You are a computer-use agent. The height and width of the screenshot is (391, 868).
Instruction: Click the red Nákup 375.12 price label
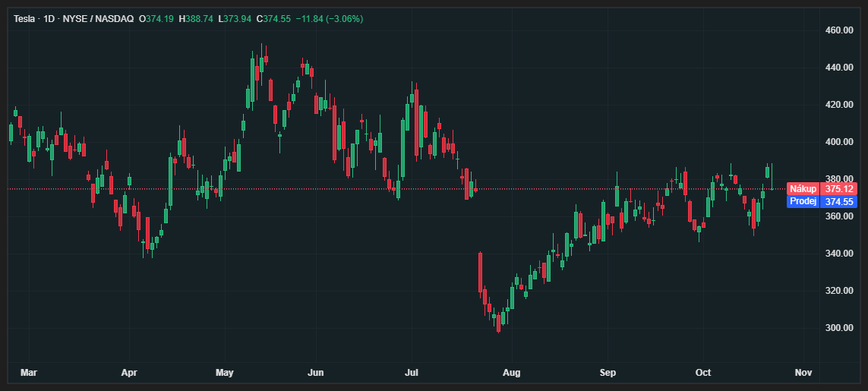pos(822,189)
